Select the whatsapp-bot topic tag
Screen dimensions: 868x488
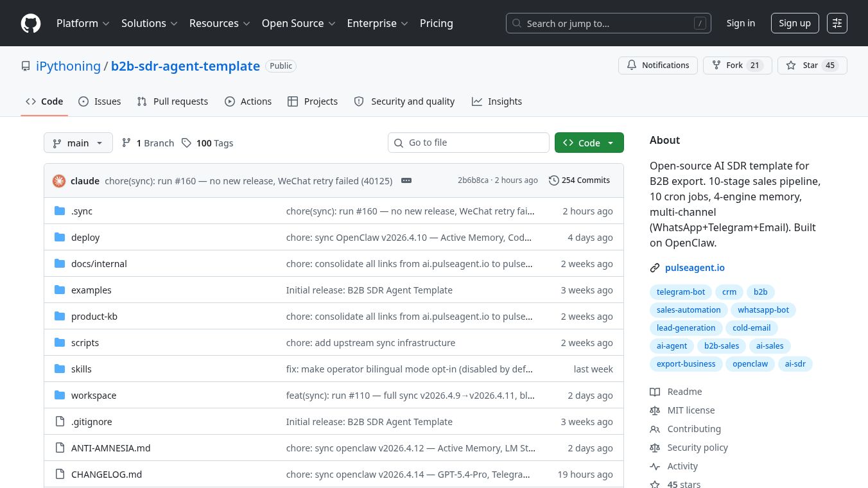763,310
